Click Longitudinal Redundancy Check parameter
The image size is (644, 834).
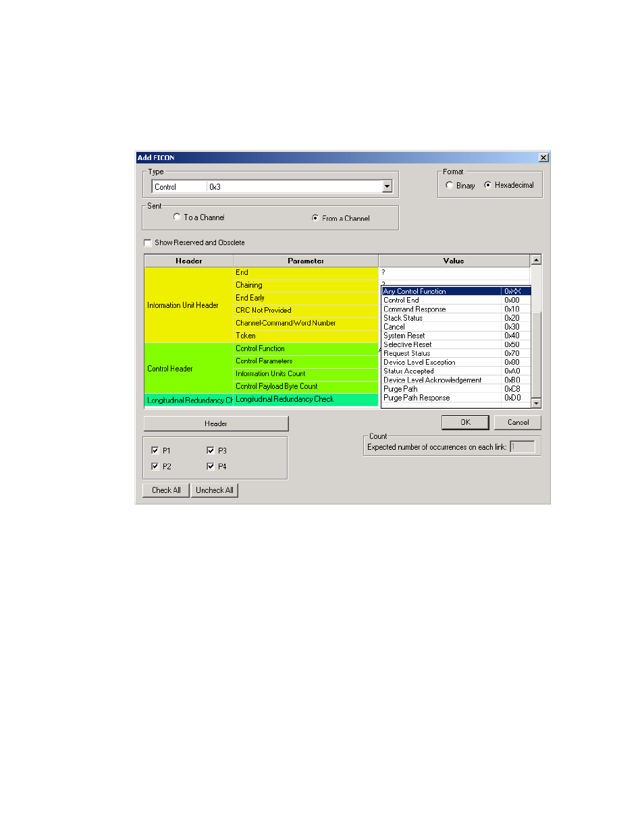[x=306, y=400]
